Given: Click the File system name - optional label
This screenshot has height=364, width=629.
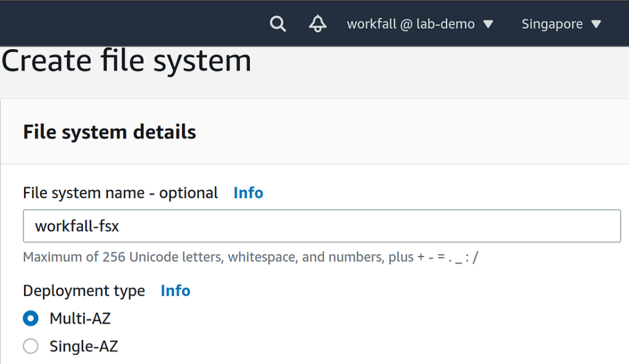Looking at the screenshot, I should pos(120,193).
